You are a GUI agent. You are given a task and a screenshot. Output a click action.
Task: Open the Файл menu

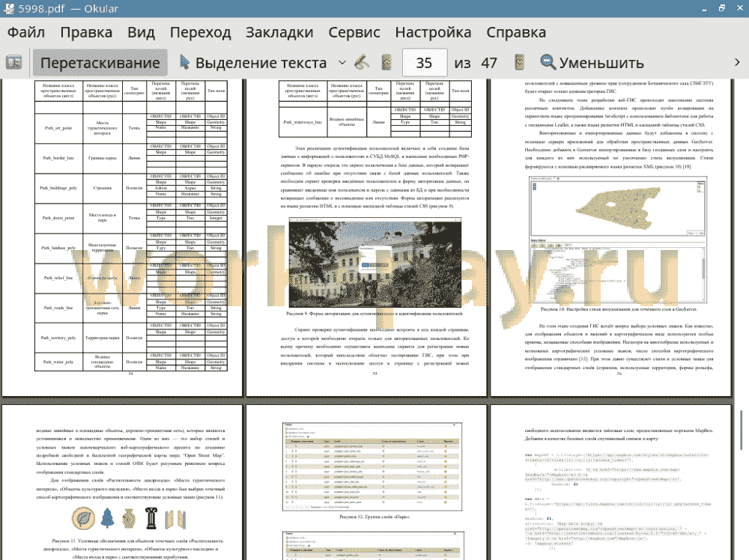pyautogui.click(x=26, y=32)
